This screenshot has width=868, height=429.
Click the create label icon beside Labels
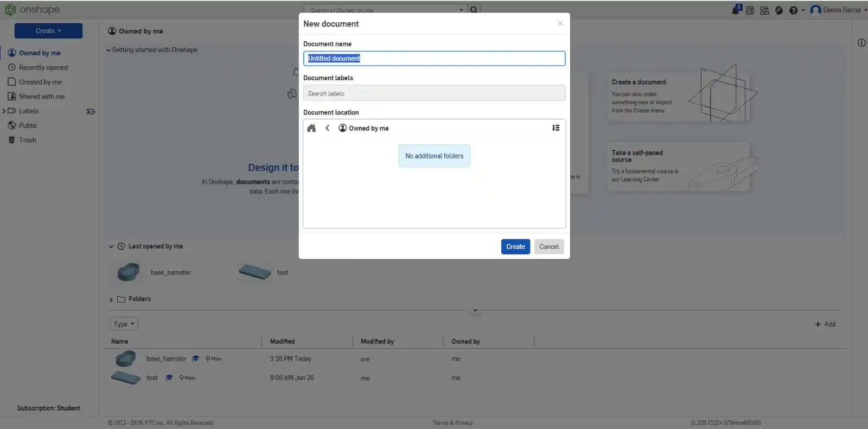tap(91, 112)
